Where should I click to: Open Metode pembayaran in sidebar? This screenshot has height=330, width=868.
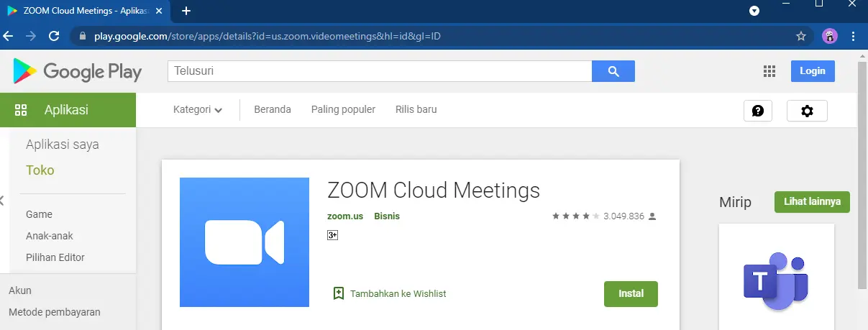[55, 312]
